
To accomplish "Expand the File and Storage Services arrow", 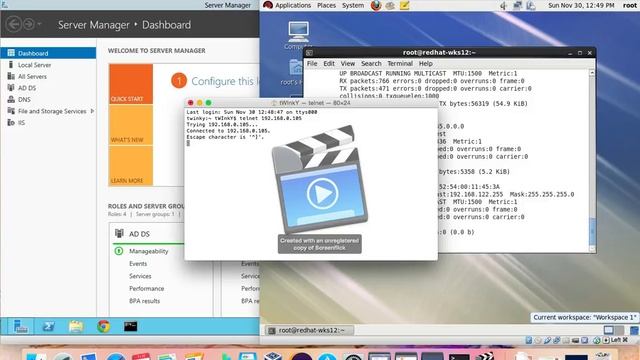I will click(x=92, y=111).
